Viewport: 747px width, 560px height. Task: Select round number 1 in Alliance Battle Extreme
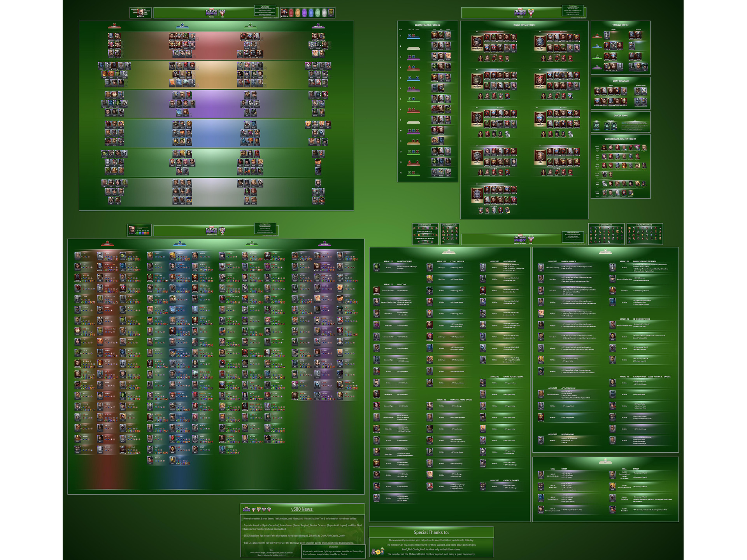pyautogui.click(x=401, y=36)
